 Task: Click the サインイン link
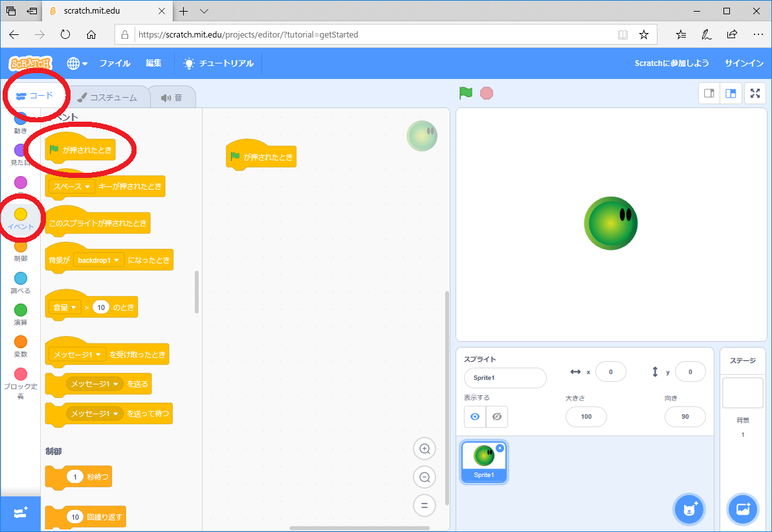[744, 63]
